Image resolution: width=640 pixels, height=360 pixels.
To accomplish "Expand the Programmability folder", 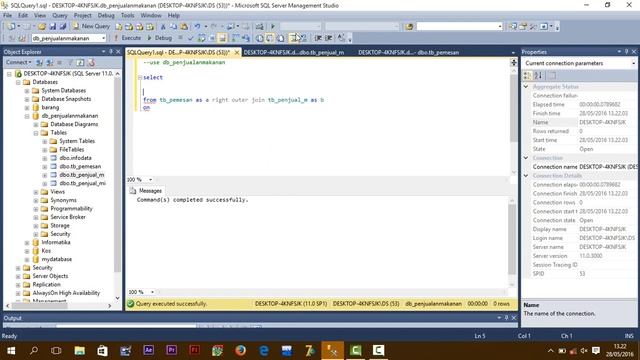I will click(x=36, y=209).
